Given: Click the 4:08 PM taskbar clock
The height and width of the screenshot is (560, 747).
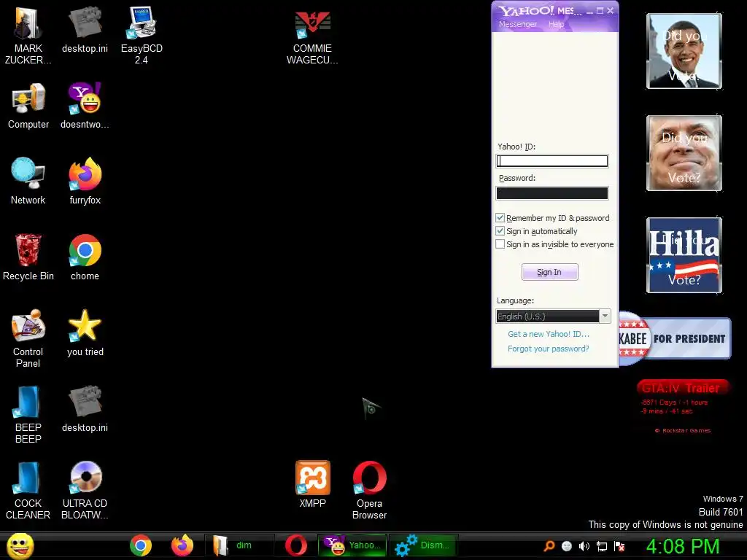Looking at the screenshot, I should 683,546.
